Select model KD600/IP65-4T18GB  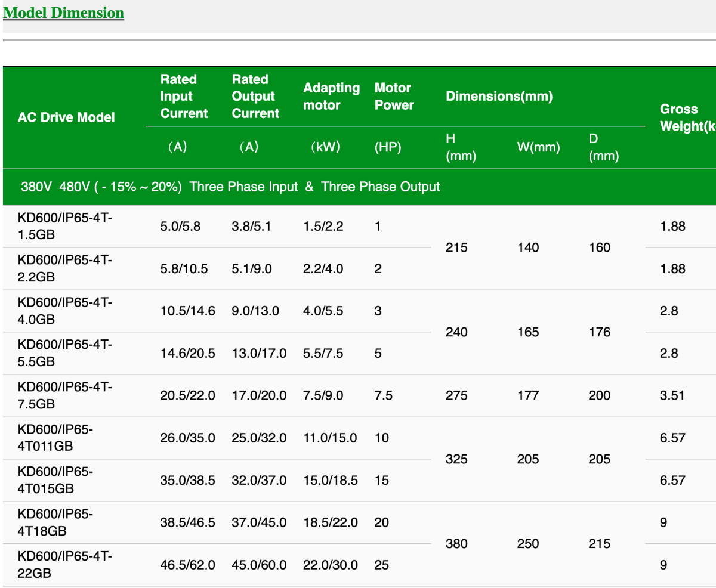55,522
